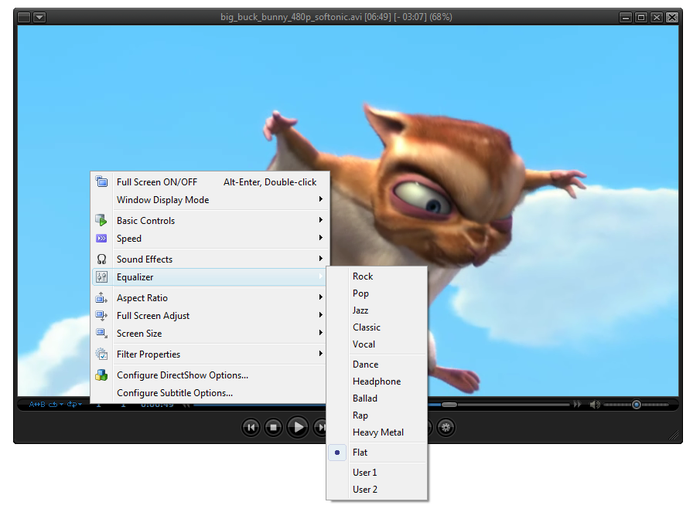Click the leftmost blank title bar button
The height and width of the screenshot is (512, 700).
[x=24, y=17]
